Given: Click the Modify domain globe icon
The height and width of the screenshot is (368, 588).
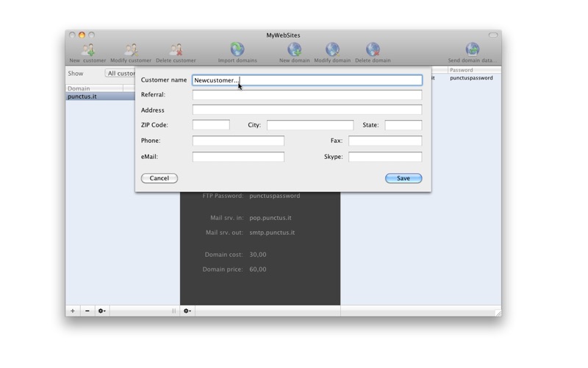Looking at the screenshot, I should tap(332, 50).
